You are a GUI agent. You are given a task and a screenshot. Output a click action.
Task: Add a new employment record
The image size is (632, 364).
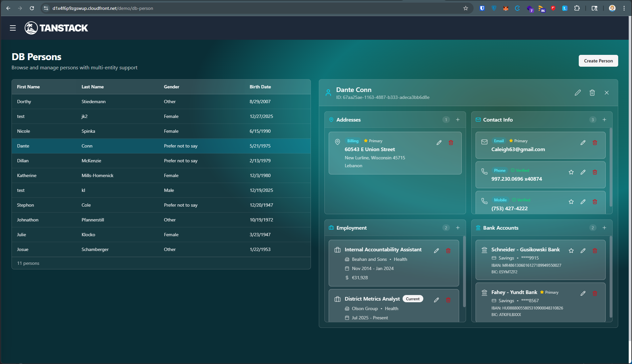(457, 227)
